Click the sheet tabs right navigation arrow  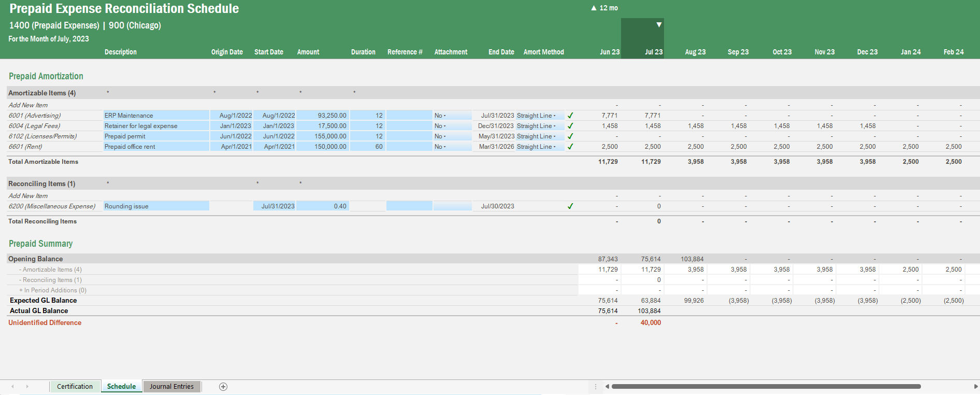point(27,387)
